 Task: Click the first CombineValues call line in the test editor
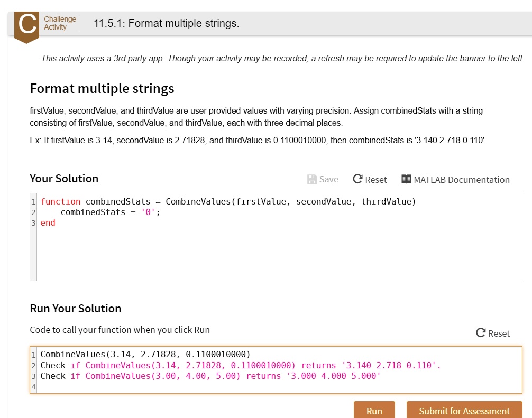[x=145, y=354]
